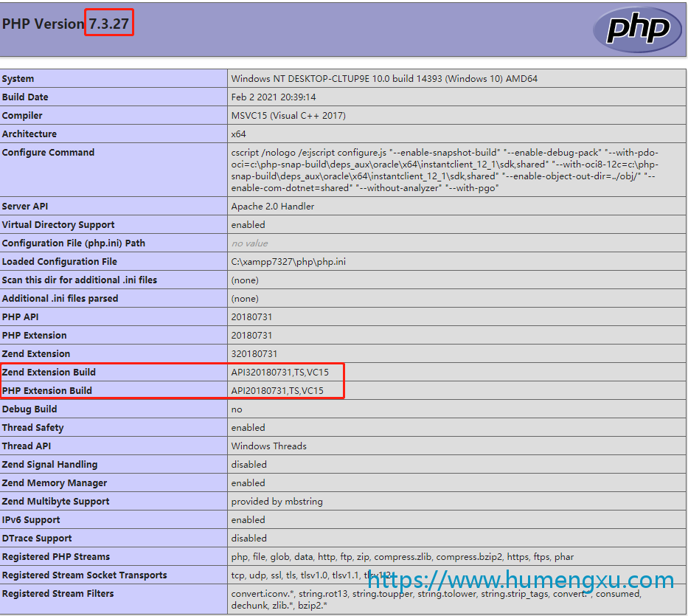Select the DTrace Support label
688x616 pixels.
37,538
